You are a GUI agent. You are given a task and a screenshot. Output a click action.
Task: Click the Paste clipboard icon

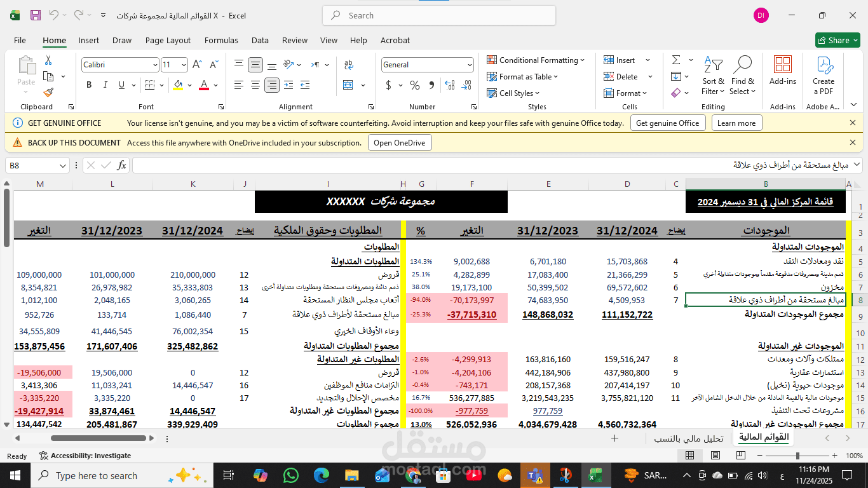(26, 66)
